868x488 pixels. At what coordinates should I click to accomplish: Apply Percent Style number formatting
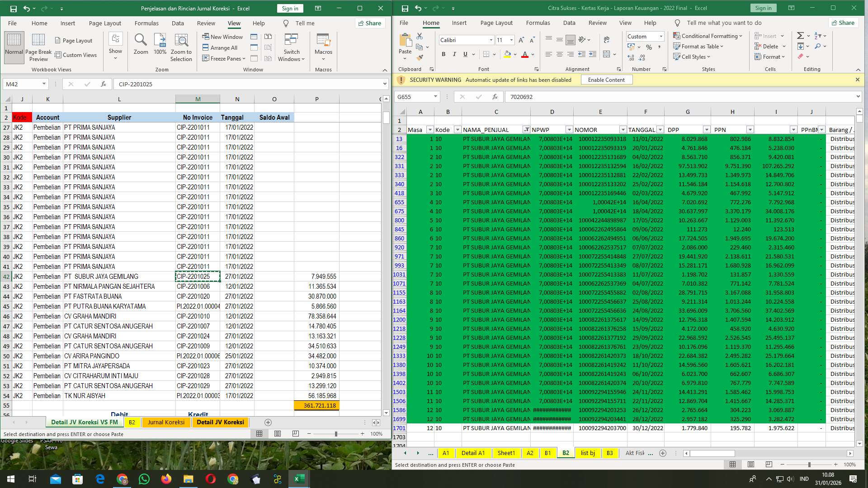point(649,47)
